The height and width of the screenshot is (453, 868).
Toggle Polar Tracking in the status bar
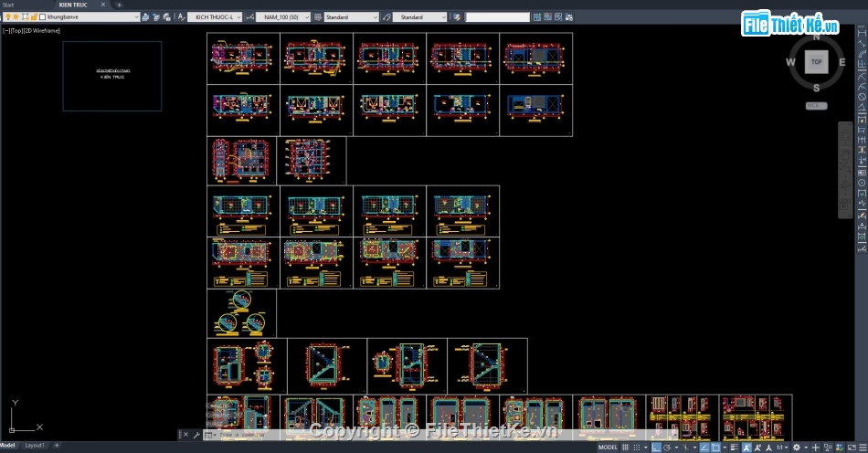point(666,448)
